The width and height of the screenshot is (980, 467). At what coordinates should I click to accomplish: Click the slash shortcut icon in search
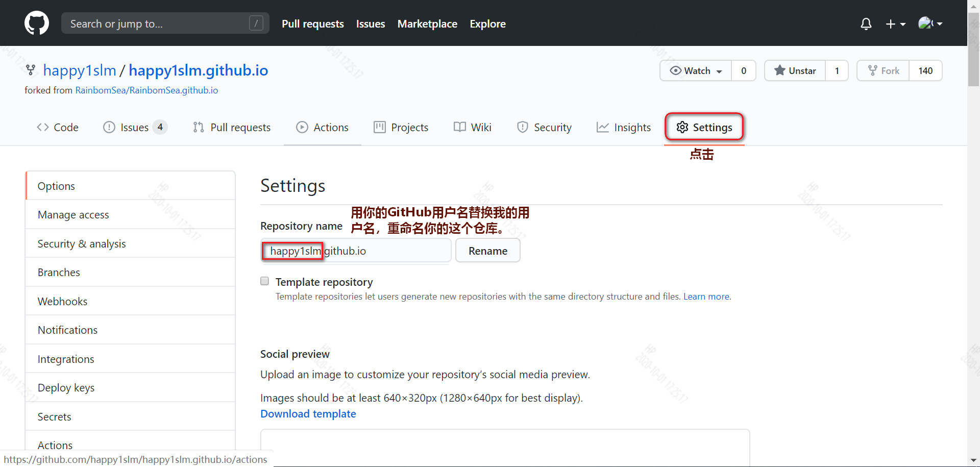pyautogui.click(x=256, y=23)
